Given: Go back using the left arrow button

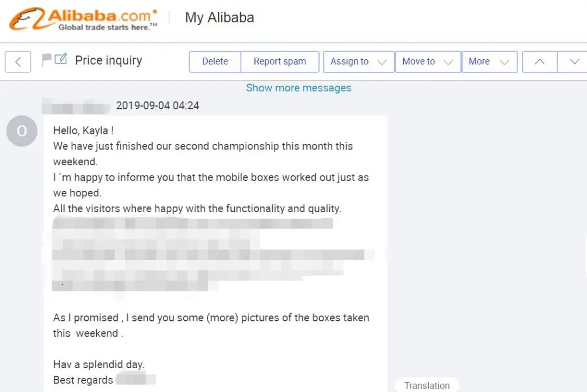Looking at the screenshot, I should (18, 61).
